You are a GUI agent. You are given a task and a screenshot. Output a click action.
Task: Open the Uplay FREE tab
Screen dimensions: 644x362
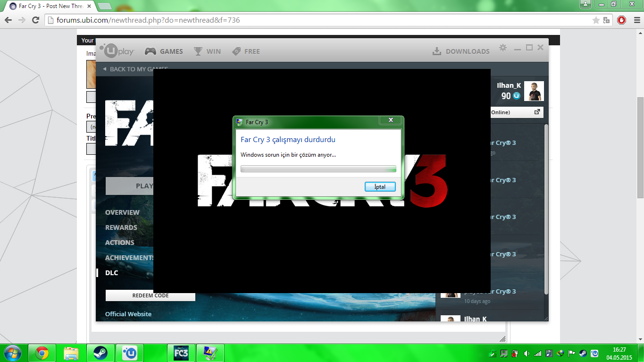(252, 51)
